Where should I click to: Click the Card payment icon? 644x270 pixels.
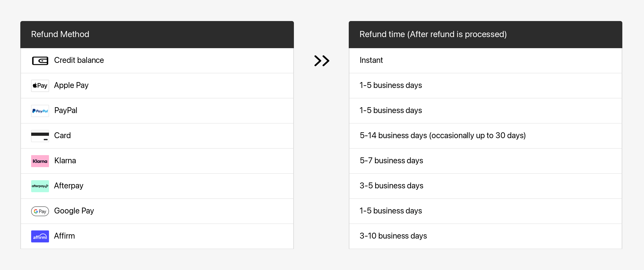(40, 136)
